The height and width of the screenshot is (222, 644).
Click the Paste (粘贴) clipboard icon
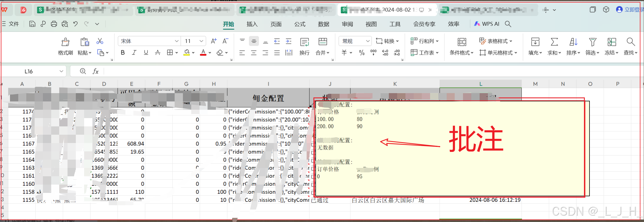(85, 42)
